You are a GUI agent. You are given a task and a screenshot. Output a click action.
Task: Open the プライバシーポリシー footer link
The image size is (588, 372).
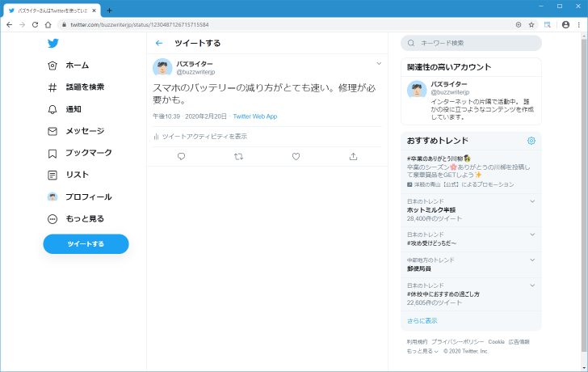coord(457,342)
